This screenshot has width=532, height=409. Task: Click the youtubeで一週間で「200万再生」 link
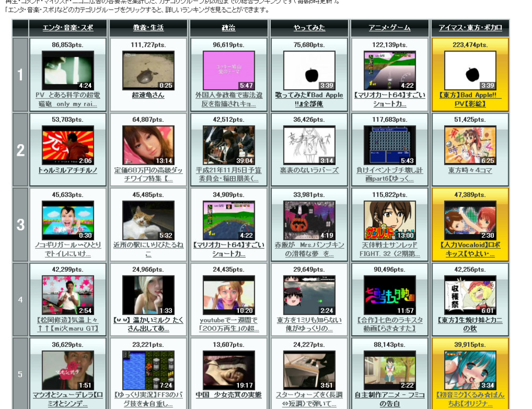[x=229, y=324]
